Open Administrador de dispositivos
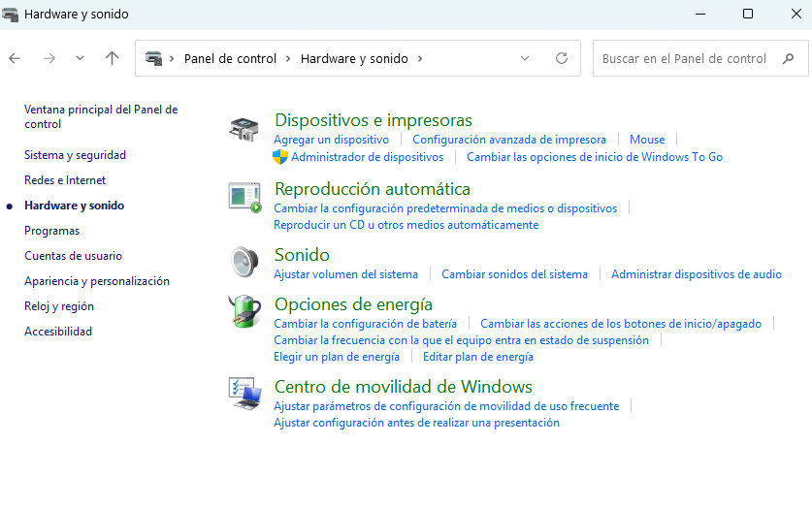 (367, 157)
